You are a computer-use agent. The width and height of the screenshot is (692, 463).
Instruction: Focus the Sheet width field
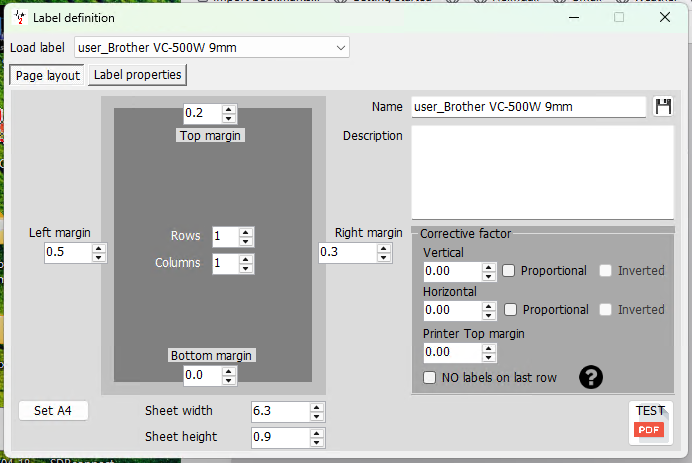tap(281, 411)
